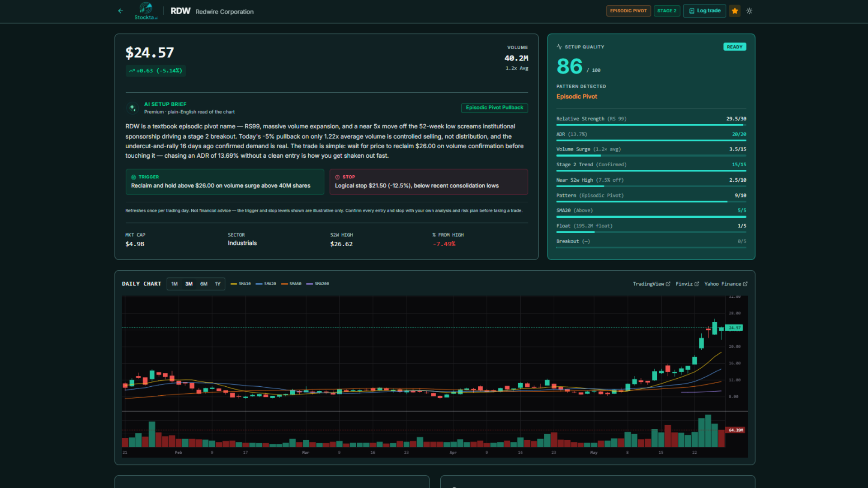Click the Industrials sector value
Viewport: 868px width, 488px height.
pos(242,243)
